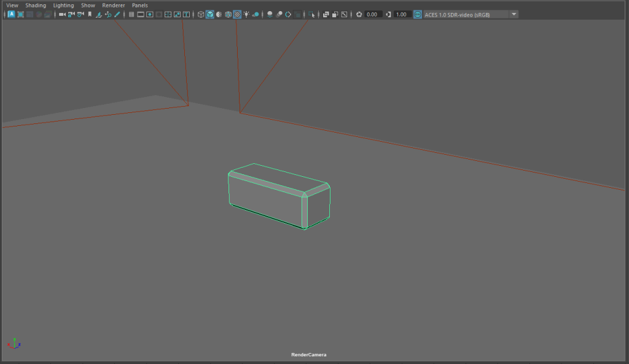This screenshot has height=364, width=629.
Task: Click the Use All Lights bulb icon
Action: click(x=246, y=14)
